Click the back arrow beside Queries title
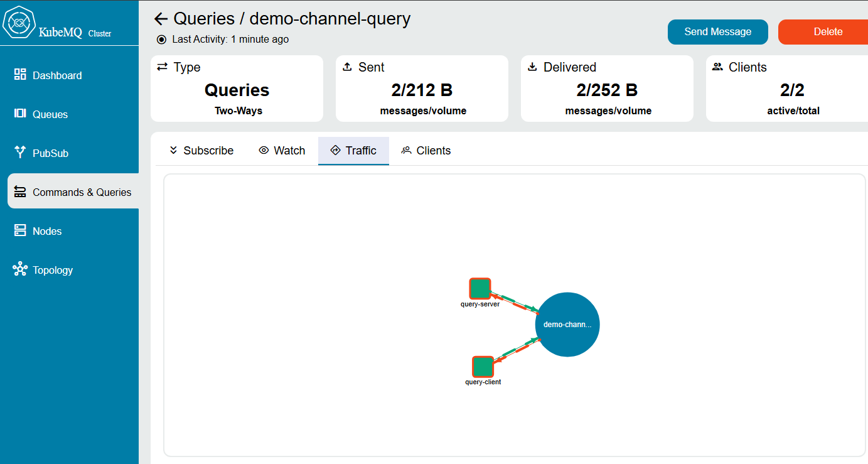The image size is (868, 464). pyautogui.click(x=161, y=19)
